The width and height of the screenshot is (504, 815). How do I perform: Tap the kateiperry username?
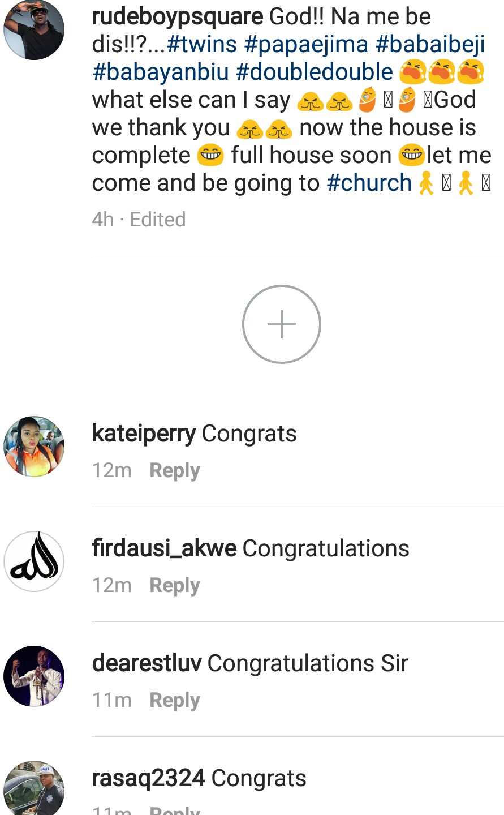(x=144, y=434)
